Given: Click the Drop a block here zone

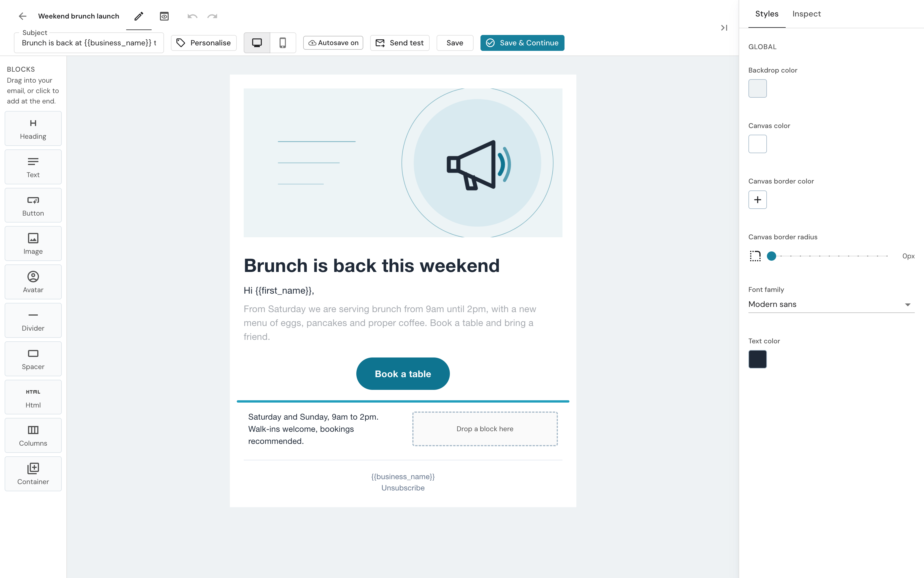Looking at the screenshot, I should [485, 429].
